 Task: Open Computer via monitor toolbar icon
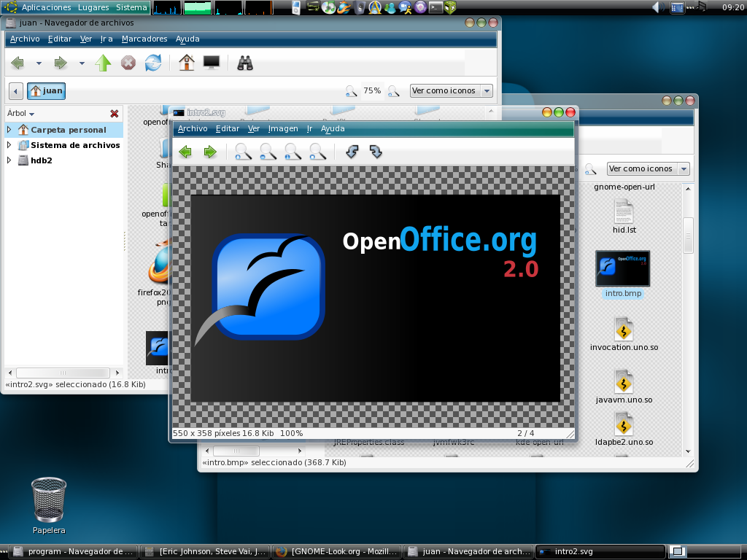212,63
